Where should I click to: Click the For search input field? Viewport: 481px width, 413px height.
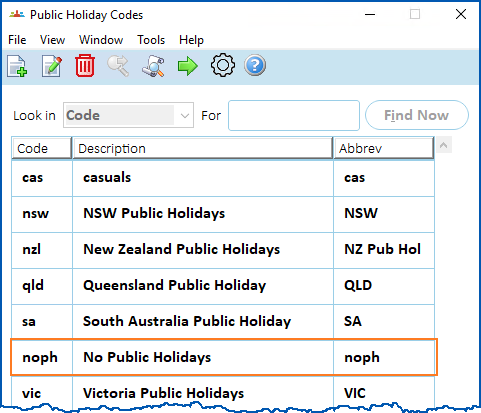pyautogui.click(x=294, y=115)
